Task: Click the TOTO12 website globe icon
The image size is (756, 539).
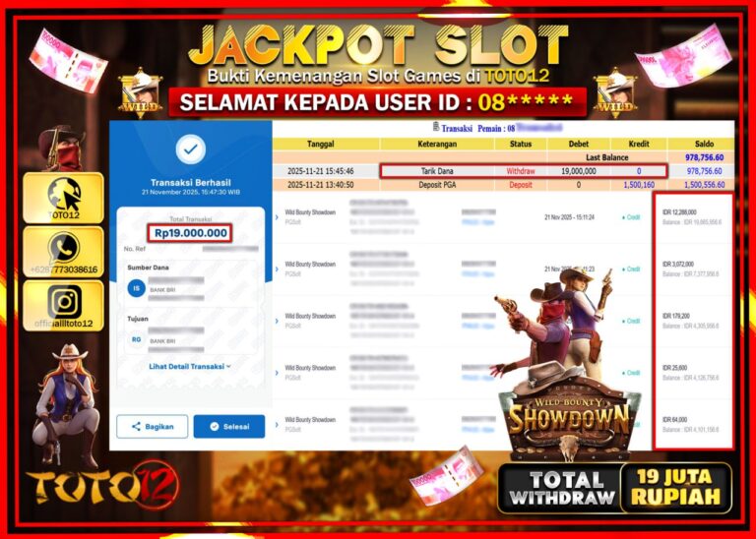Action: 64,194
